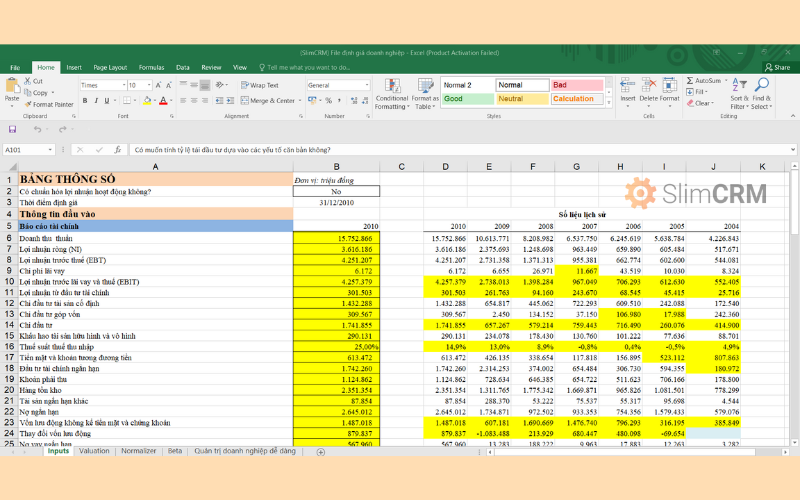Click the AutoSum sigma icon
Screen dimensions: 800x500
click(x=690, y=81)
